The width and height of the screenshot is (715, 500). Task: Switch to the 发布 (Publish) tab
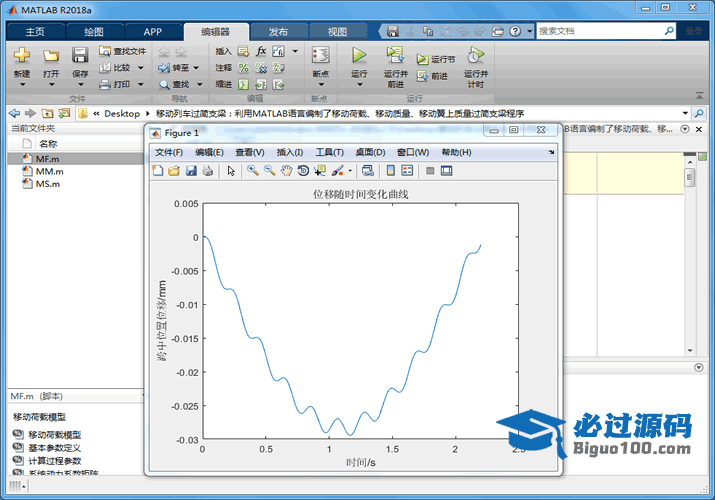click(278, 31)
